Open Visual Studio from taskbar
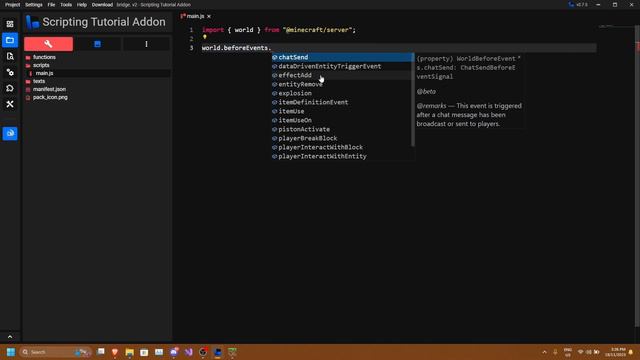This screenshot has height=360, width=640. coord(188,352)
